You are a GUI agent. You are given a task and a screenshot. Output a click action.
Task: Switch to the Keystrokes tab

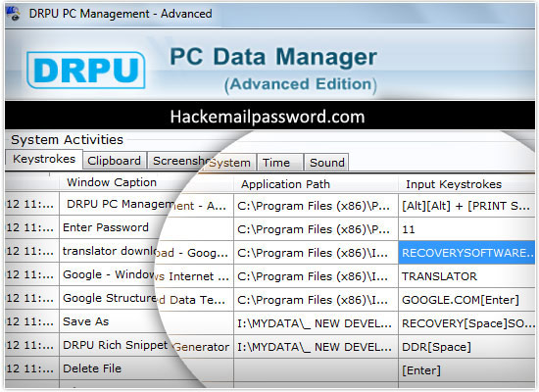coord(44,159)
